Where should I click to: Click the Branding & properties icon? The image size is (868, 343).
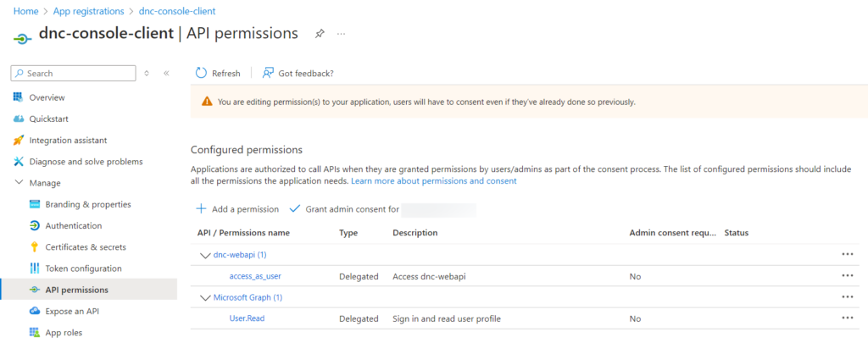click(34, 205)
